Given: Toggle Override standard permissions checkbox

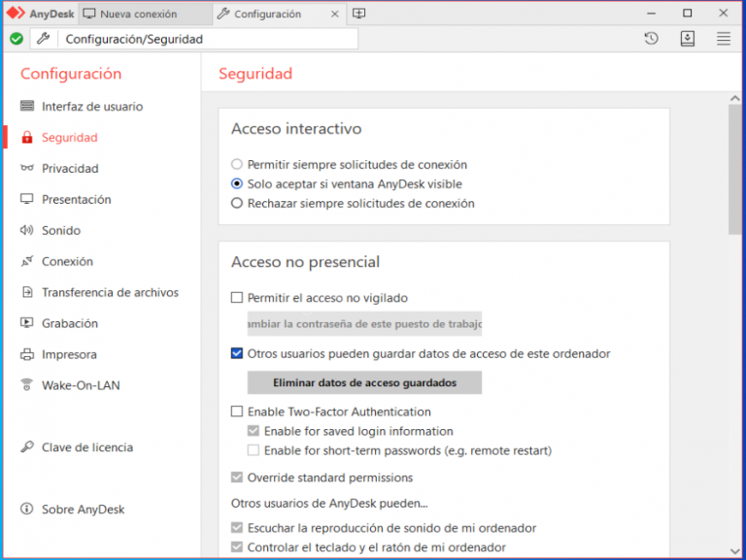Looking at the screenshot, I should (237, 478).
